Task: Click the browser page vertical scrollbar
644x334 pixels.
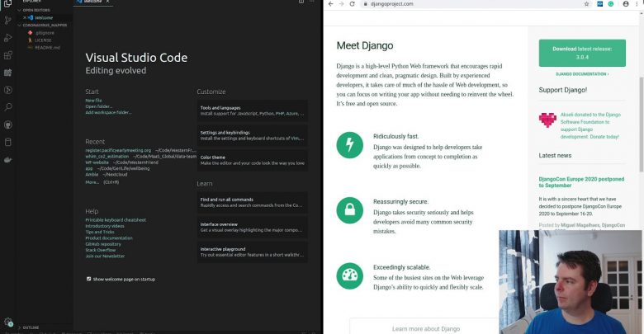Action: click(x=642, y=123)
